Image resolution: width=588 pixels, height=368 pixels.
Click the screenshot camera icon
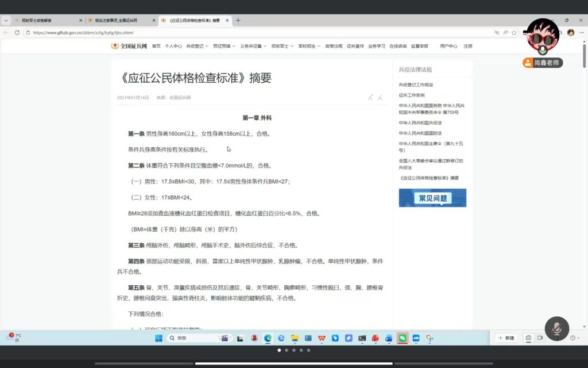[528, 338]
